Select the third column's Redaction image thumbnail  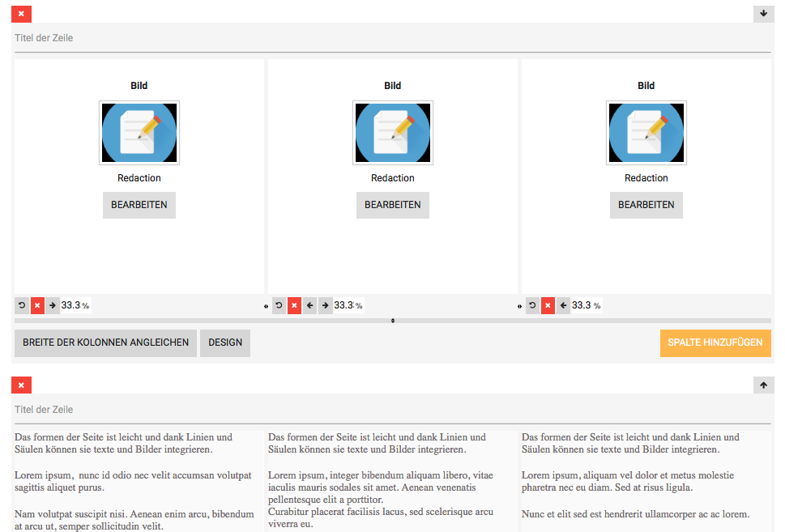click(x=646, y=132)
